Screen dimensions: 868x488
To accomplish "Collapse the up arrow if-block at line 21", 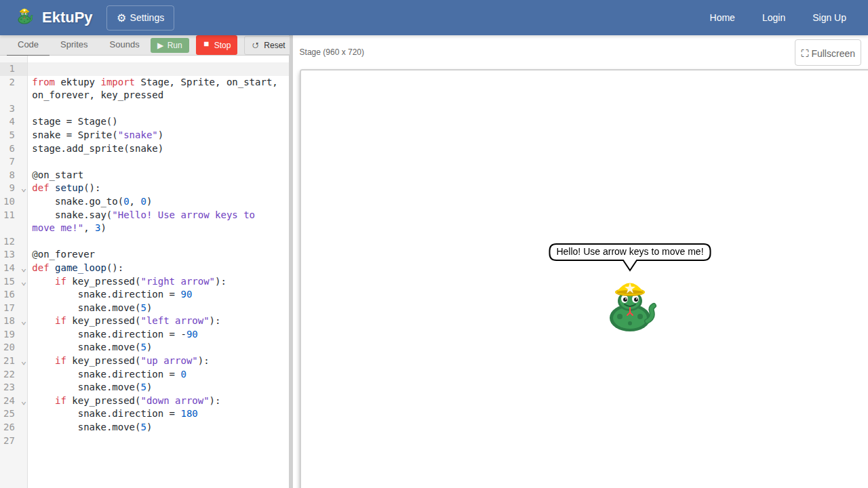I will 24,362.
